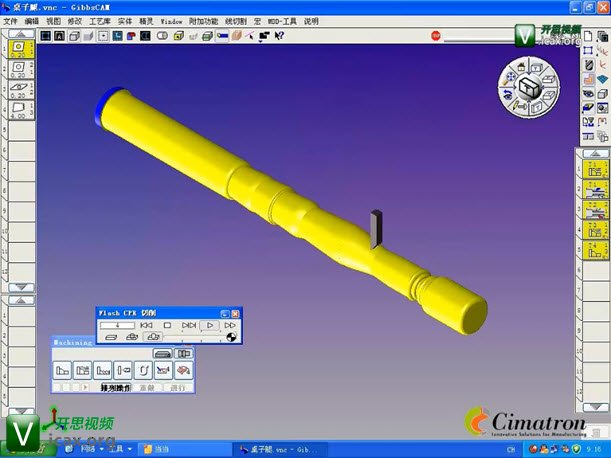The height and width of the screenshot is (458, 611).
Task: Click the down arrow below the left tool list
Action: (x=21, y=288)
